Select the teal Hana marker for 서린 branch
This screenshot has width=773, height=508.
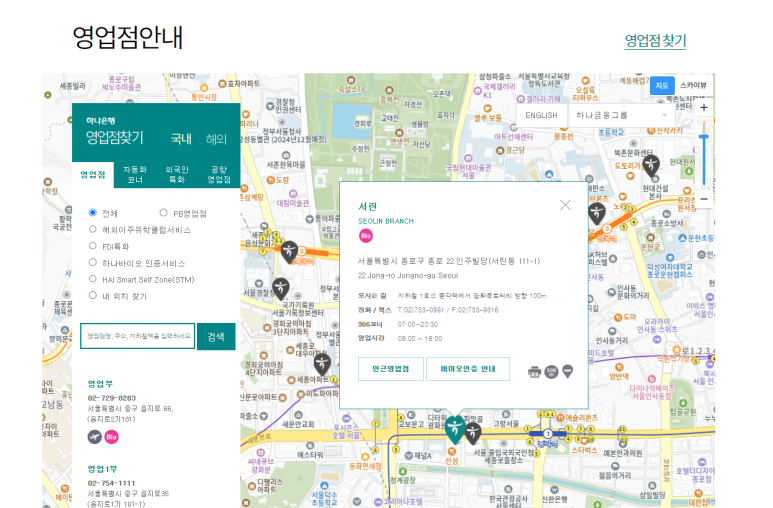455,429
